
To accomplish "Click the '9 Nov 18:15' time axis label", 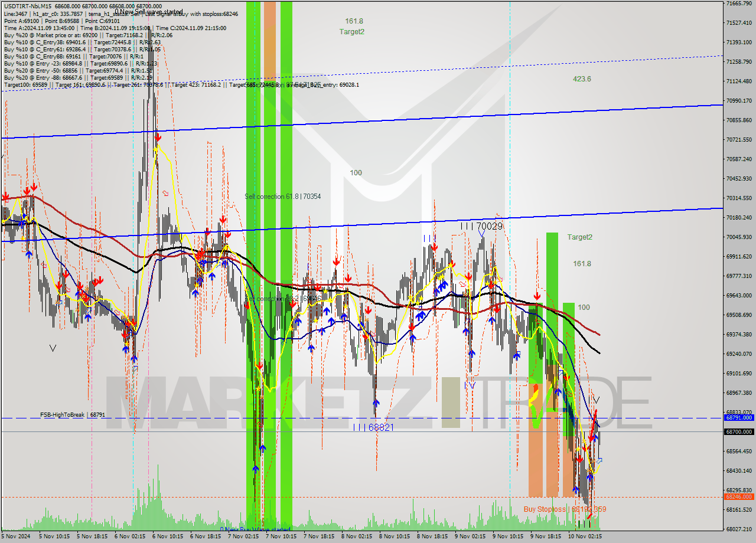I will (x=547, y=537).
